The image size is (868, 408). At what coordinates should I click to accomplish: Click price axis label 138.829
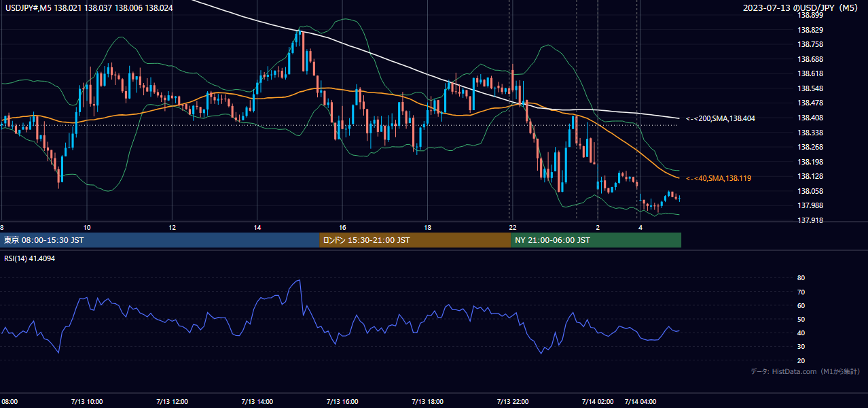(810, 30)
